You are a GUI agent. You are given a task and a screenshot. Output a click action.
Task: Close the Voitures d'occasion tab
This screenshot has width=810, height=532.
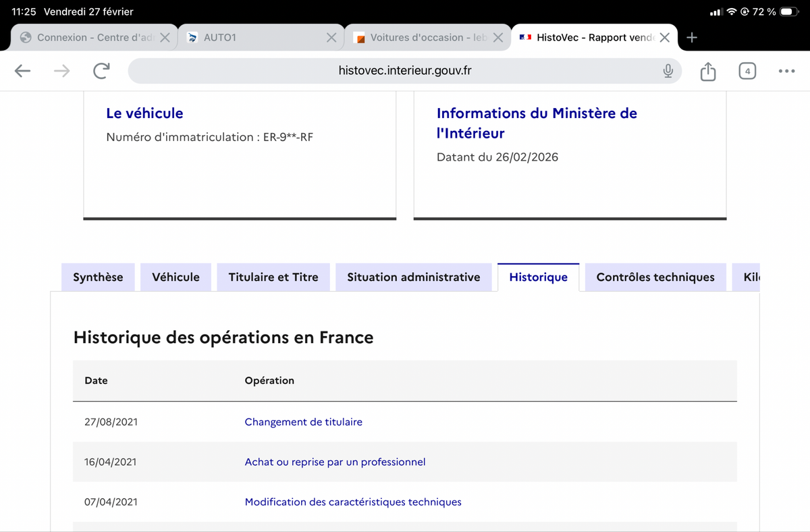(x=498, y=38)
